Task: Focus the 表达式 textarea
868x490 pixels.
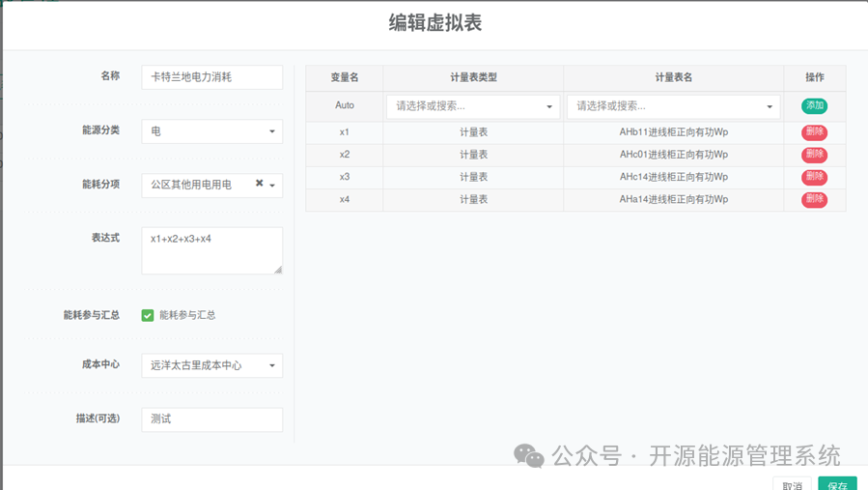Action: click(212, 250)
